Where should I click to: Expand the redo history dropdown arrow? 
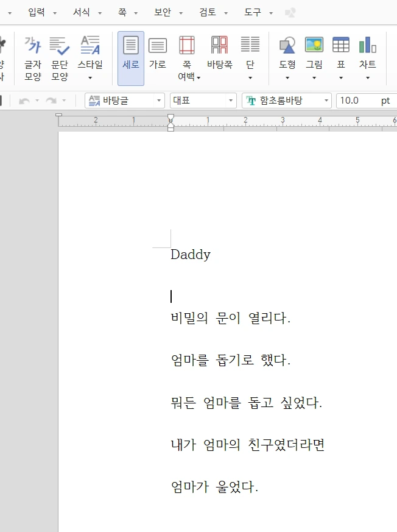point(64,101)
